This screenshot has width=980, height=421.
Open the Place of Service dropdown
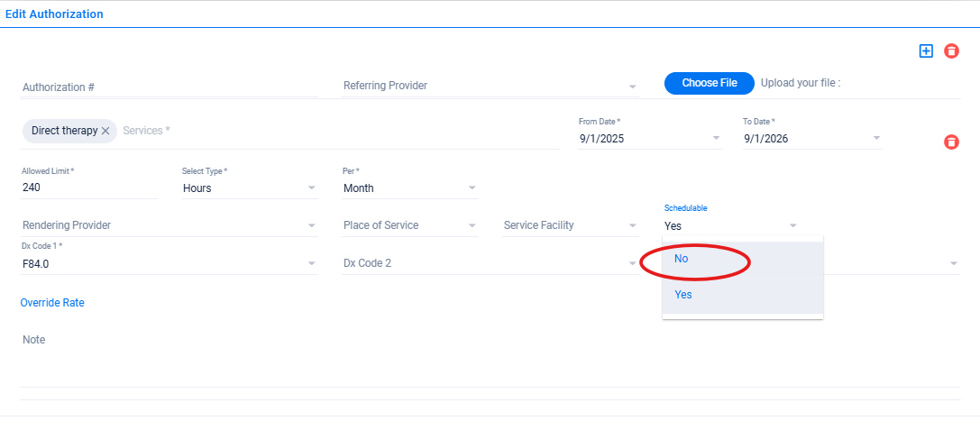(x=472, y=226)
